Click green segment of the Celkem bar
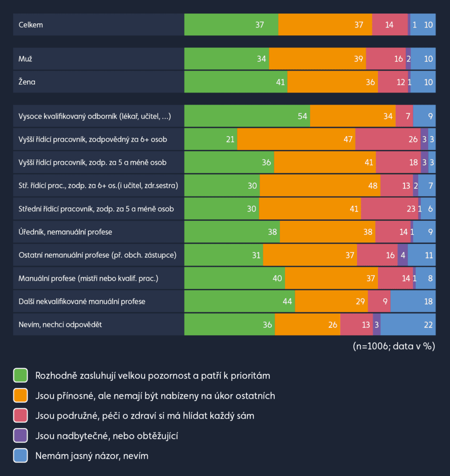 231,25
